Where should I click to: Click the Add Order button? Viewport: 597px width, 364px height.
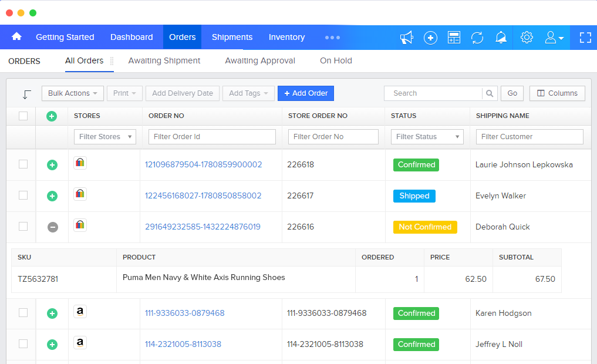pos(306,93)
